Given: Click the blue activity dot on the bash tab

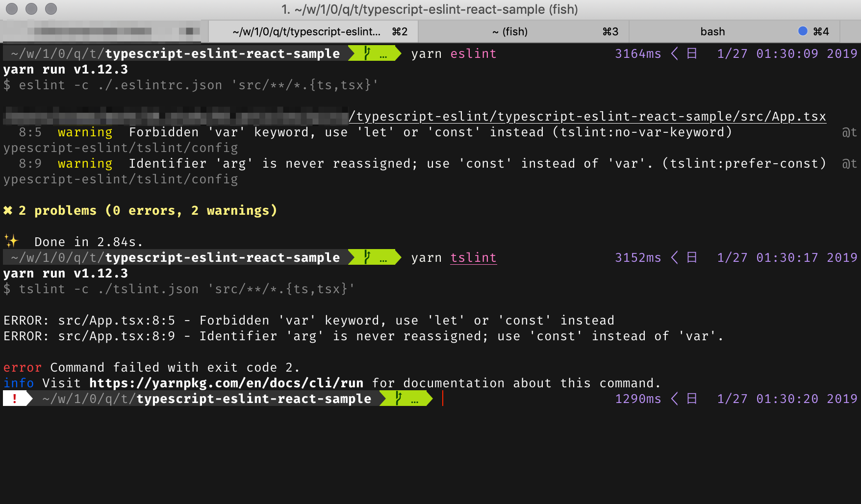Looking at the screenshot, I should click(803, 31).
